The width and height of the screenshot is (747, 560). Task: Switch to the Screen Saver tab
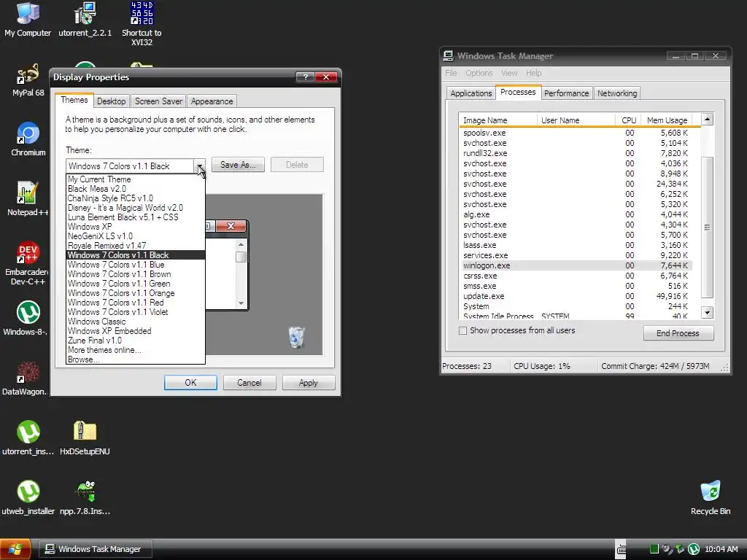pos(158,101)
